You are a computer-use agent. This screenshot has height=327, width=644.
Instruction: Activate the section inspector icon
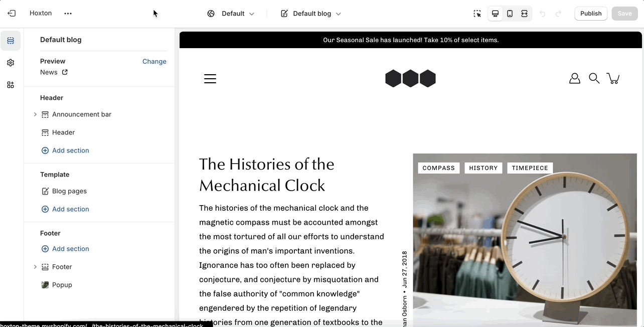coord(477,14)
